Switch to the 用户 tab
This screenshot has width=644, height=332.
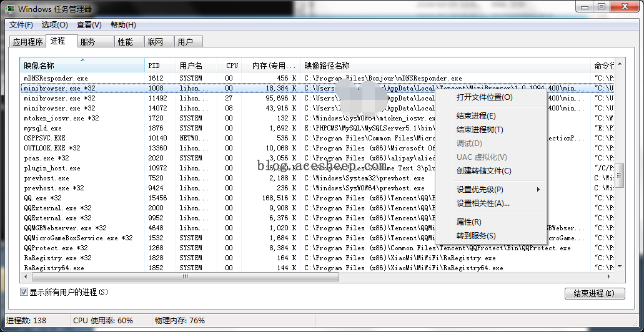189,42
